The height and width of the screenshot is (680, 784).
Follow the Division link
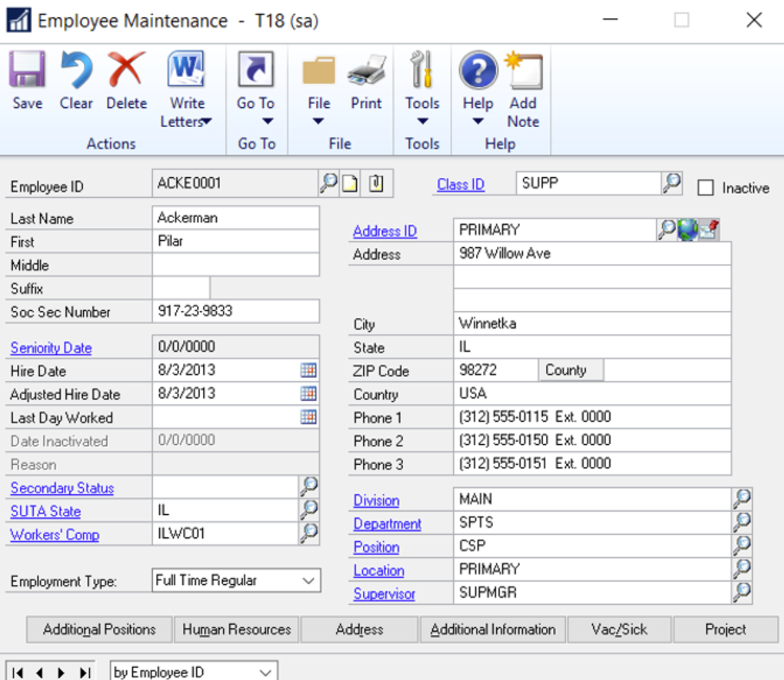(x=376, y=500)
